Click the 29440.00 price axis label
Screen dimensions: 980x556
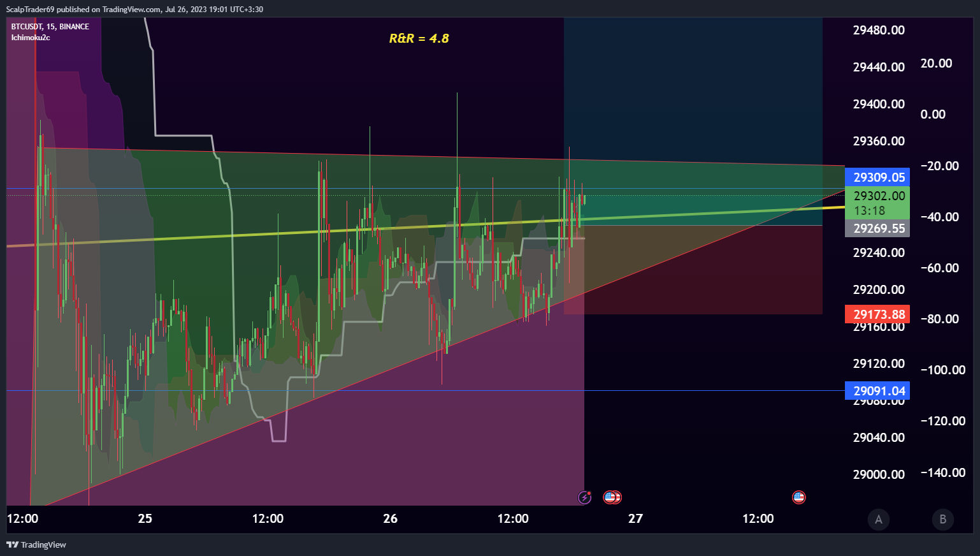[x=879, y=67]
